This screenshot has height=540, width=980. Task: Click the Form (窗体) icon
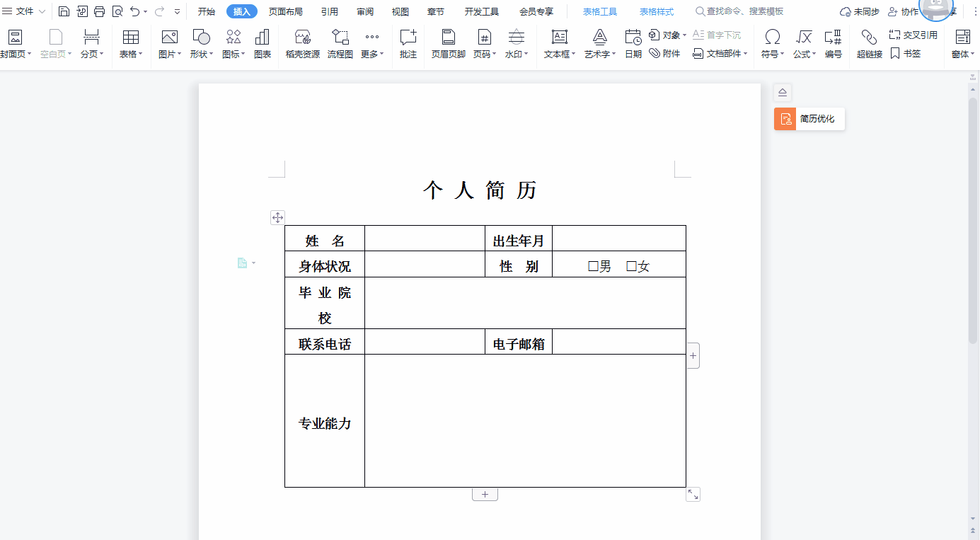click(962, 38)
